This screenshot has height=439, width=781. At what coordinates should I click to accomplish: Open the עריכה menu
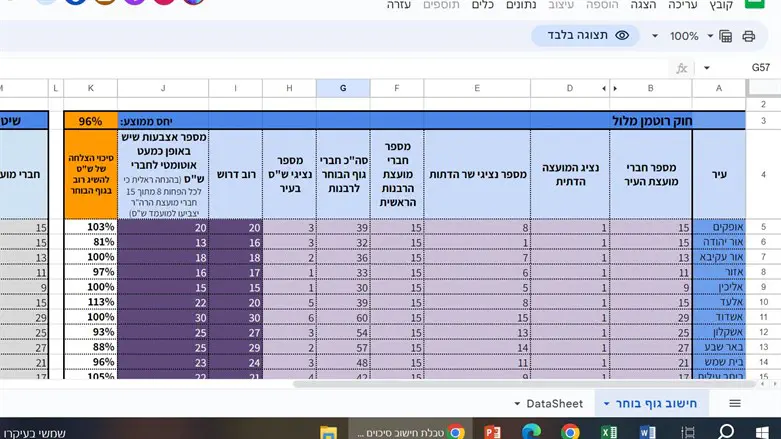pyautogui.click(x=682, y=5)
